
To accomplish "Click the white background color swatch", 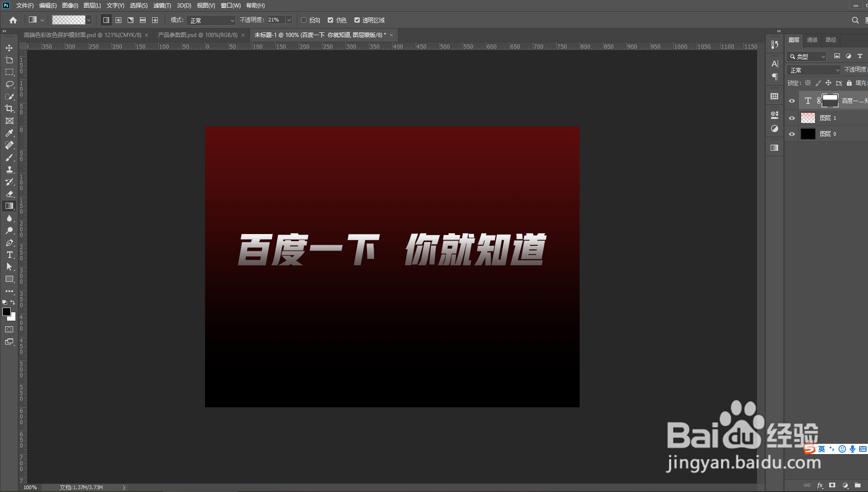I will coord(13,318).
